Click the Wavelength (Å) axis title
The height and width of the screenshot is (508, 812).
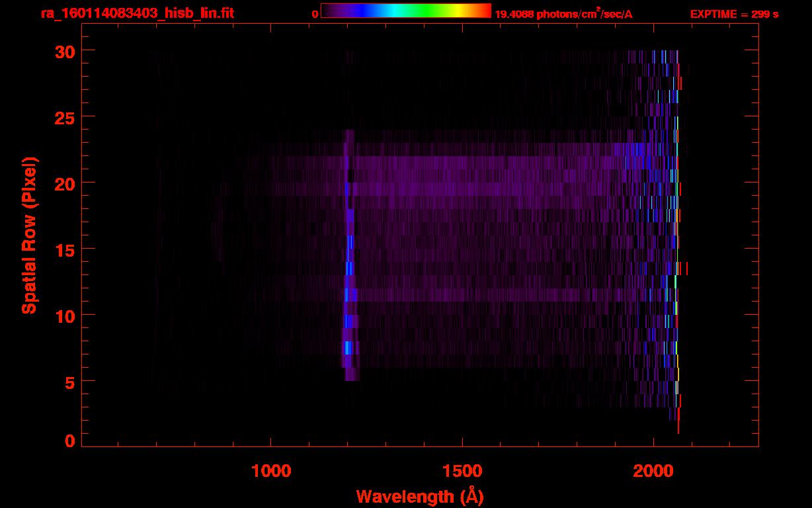[420, 496]
